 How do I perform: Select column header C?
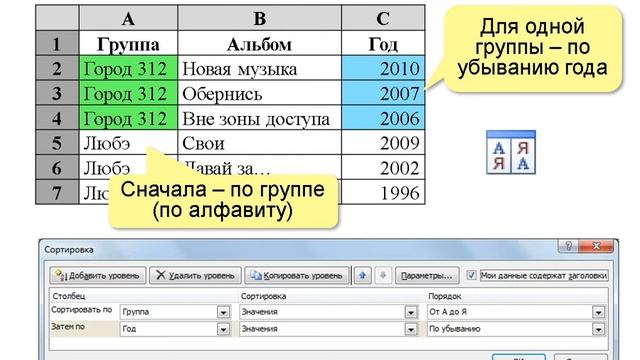(x=383, y=18)
